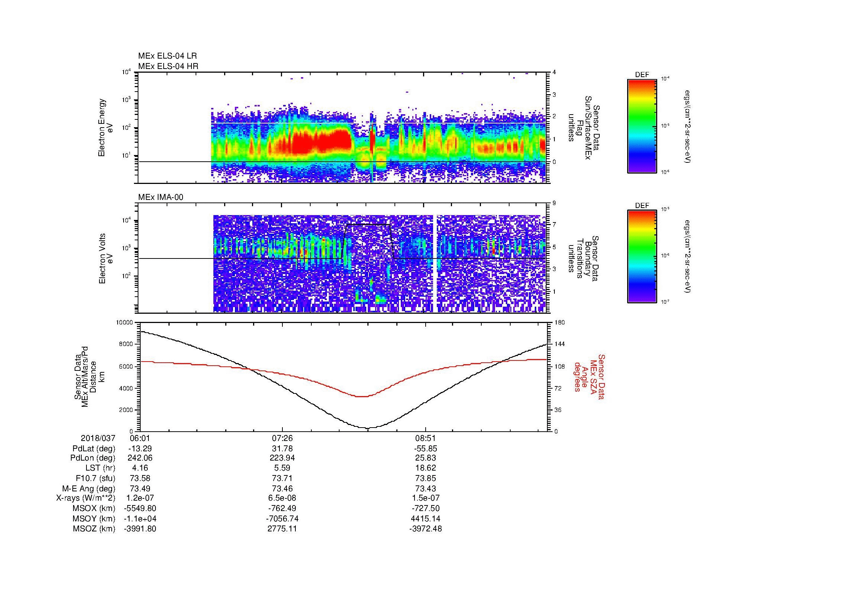Image resolution: width=868 pixels, height=613 pixels.
Task: Click the LST value 5.59
Action: (x=282, y=468)
